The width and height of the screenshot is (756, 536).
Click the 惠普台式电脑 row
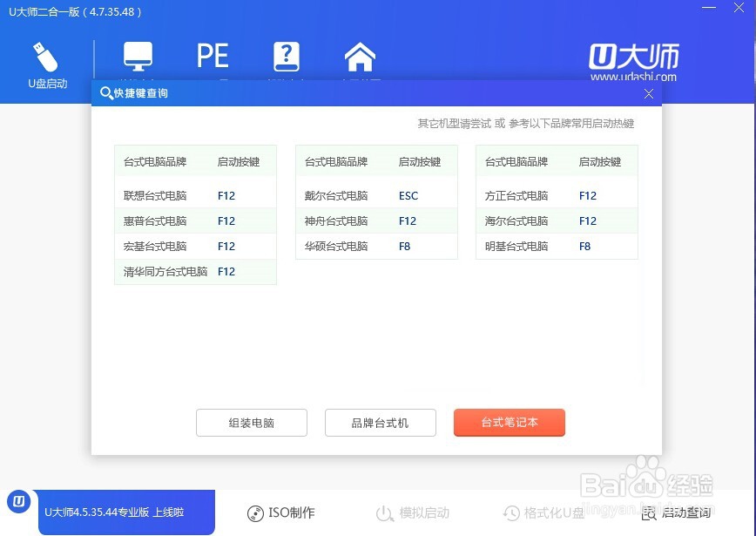pyautogui.click(x=195, y=221)
